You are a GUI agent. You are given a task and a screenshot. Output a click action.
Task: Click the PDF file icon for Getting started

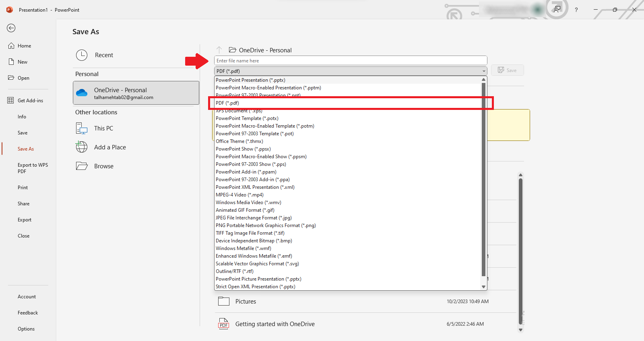224,324
